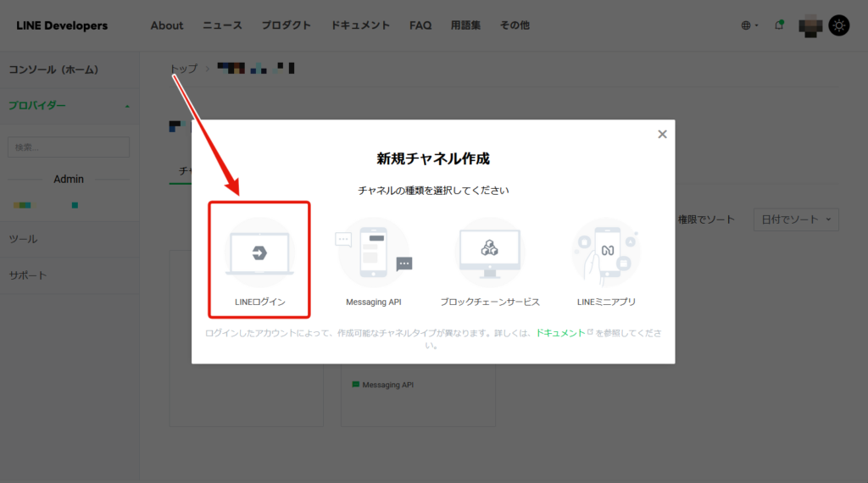This screenshot has height=483, width=868.
Task: Pick the LINEミニアプリ channel type icon
Action: (x=606, y=253)
